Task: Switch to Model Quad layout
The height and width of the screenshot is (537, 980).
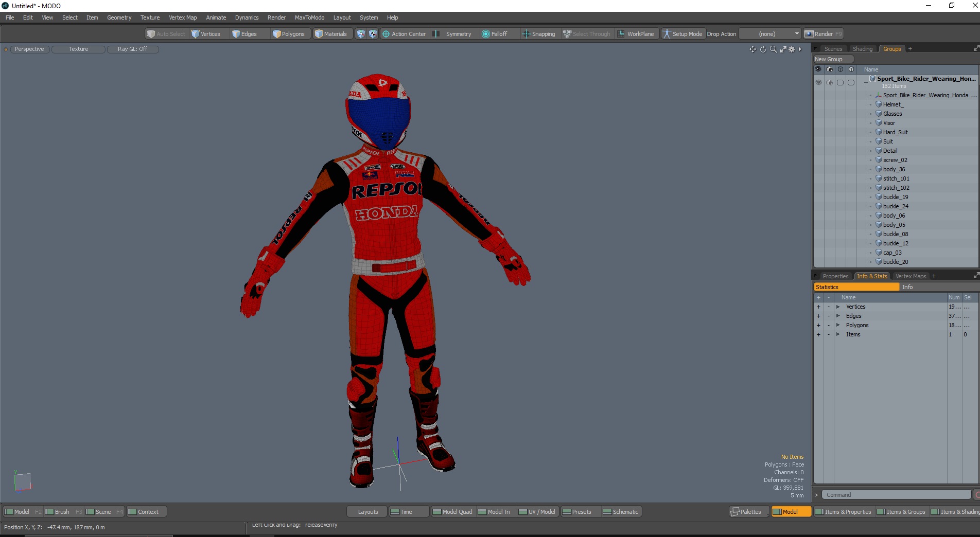Action: point(452,512)
